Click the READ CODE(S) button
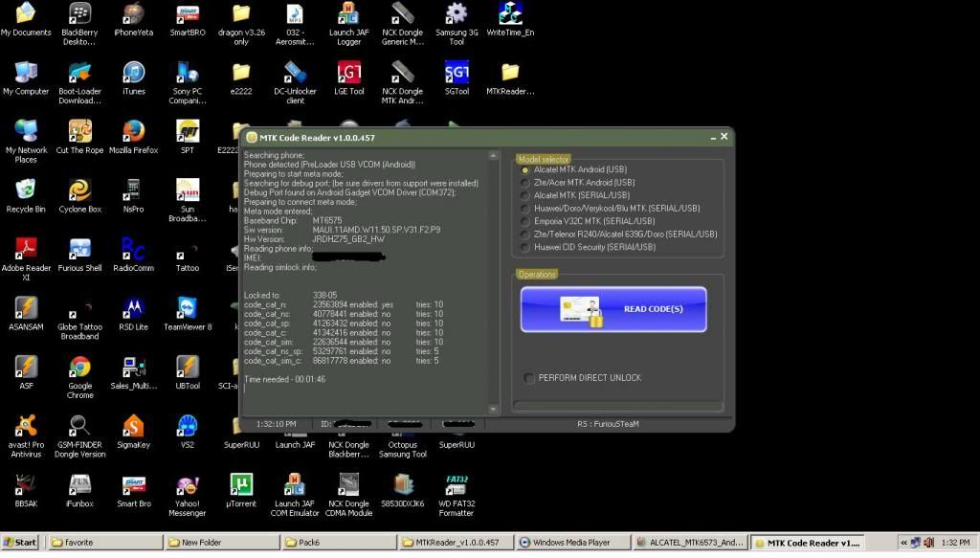 [613, 309]
